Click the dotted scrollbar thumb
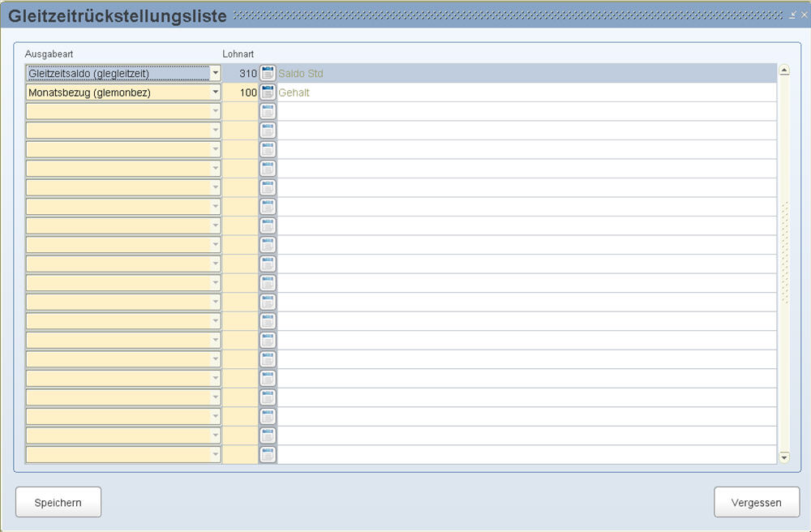811x532 pixels. coord(784,253)
